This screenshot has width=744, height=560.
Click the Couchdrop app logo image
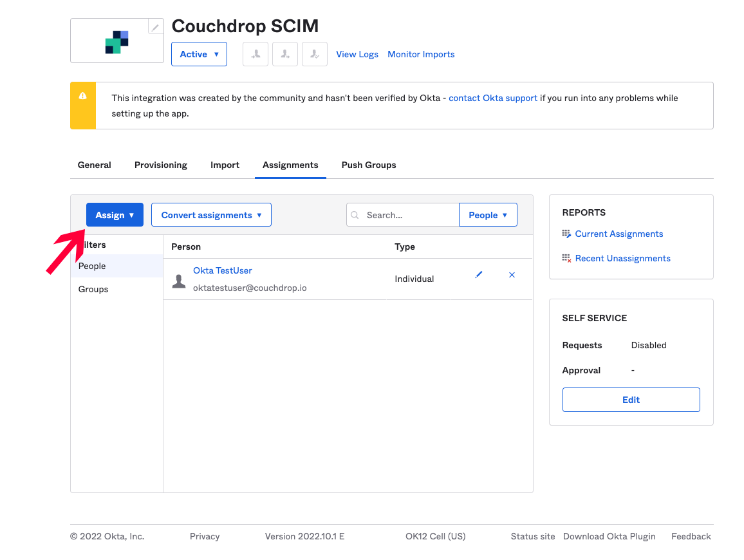click(x=116, y=42)
